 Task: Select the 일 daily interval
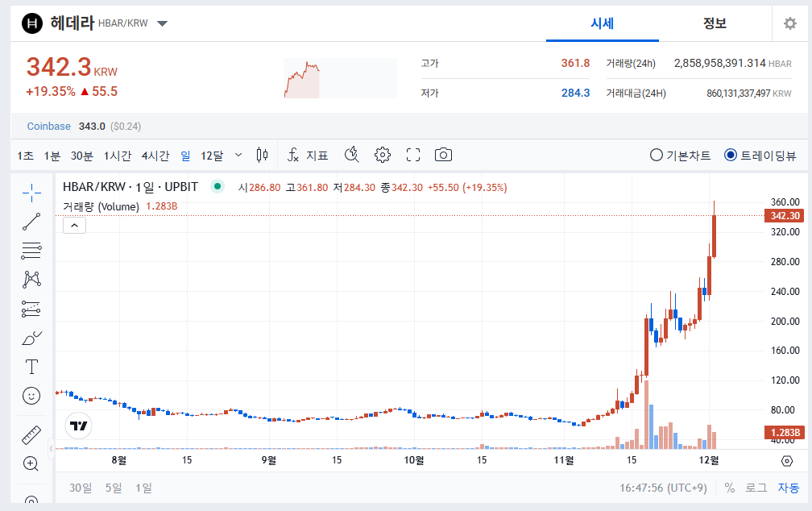pos(185,156)
